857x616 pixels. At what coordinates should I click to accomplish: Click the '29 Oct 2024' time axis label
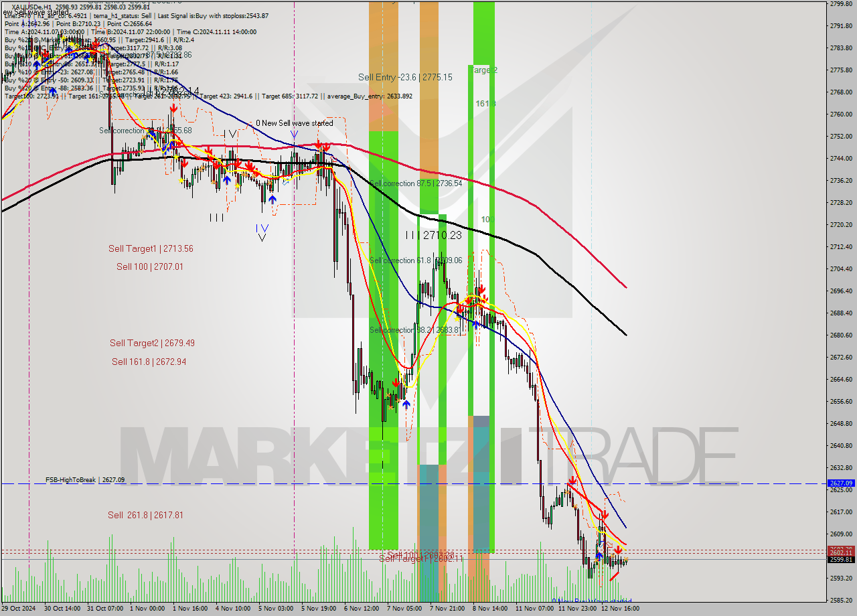[19, 609]
